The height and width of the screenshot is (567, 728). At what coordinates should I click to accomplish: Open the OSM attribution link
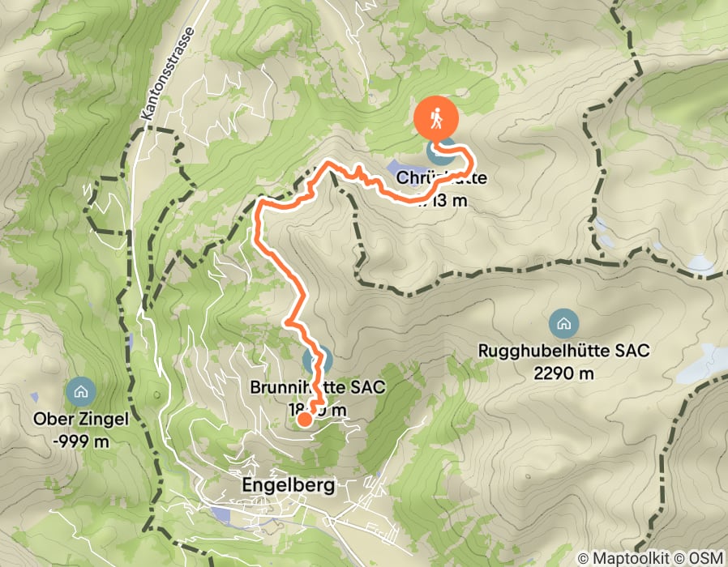pos(706,557)
